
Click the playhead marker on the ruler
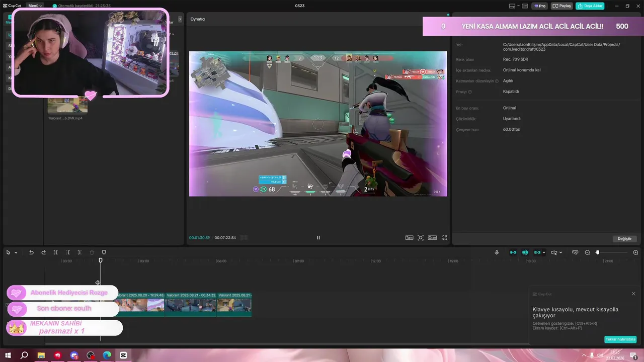tap(101, 260)
